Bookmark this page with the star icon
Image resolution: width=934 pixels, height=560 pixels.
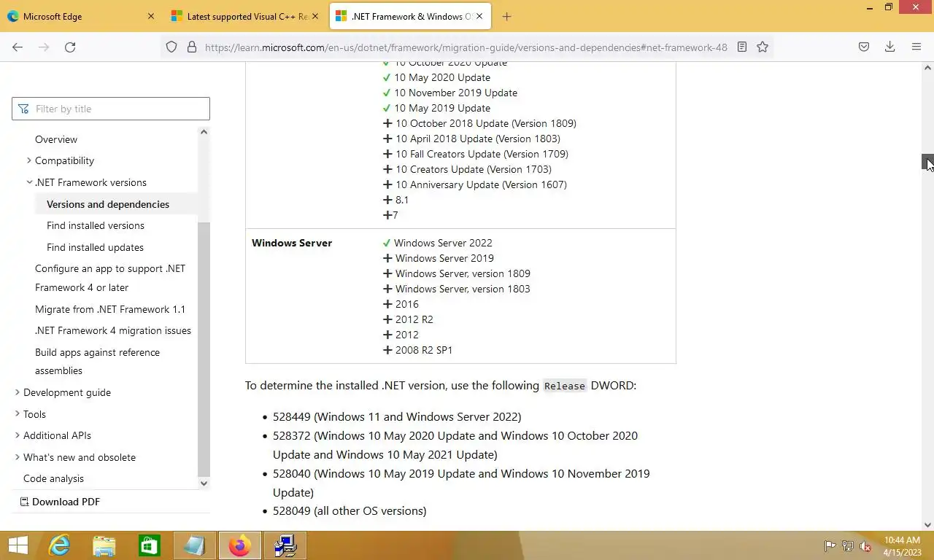pyautogui.click(x=763, y=47)
